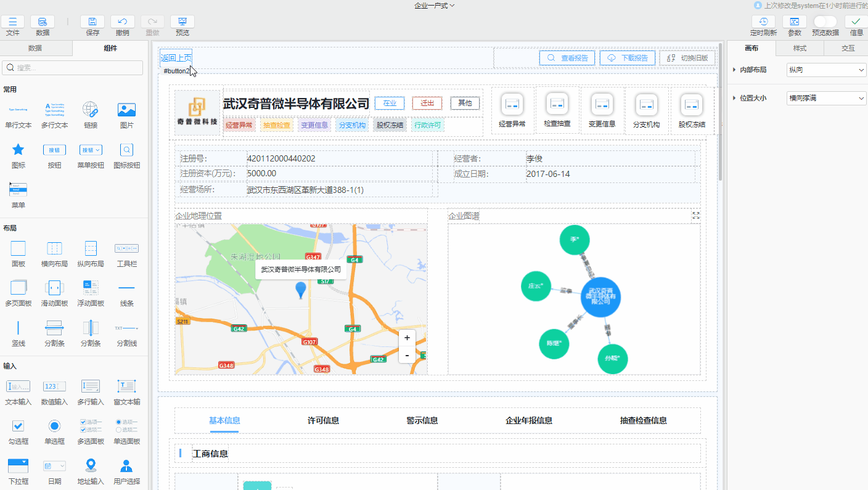Click the 返回上页 link
Screen dimensions: 868x490
[x=176, y=58]
